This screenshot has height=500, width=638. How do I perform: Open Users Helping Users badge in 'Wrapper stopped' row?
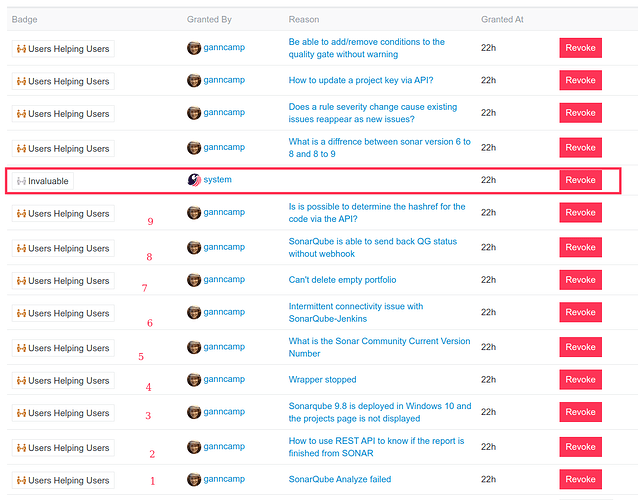(x=63, y=381)
